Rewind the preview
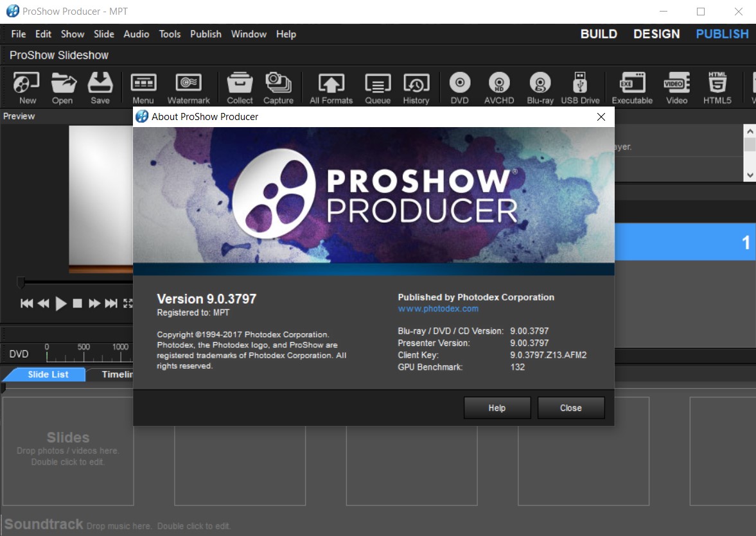Viewport: 756px width, 536px height. point(44,303)
